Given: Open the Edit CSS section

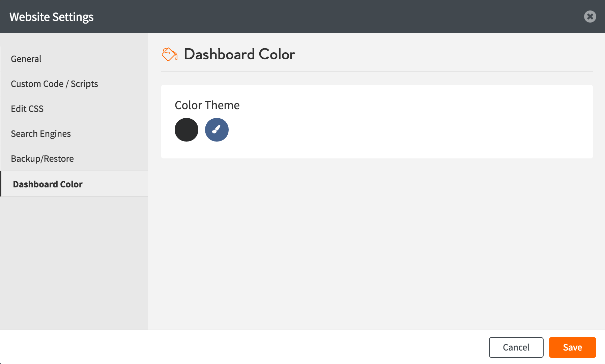Looking at the screenshot, I should pyautogui.click(x=27, y=109).
